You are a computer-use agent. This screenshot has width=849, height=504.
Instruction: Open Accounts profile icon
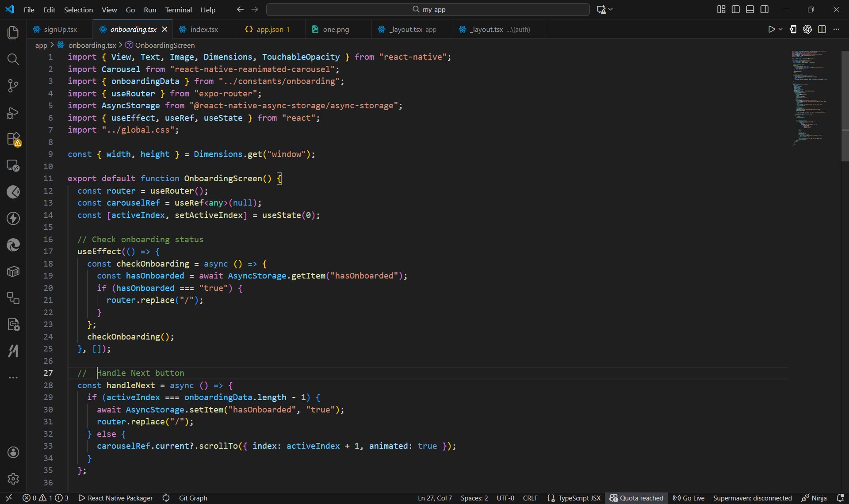coord(13,452)
